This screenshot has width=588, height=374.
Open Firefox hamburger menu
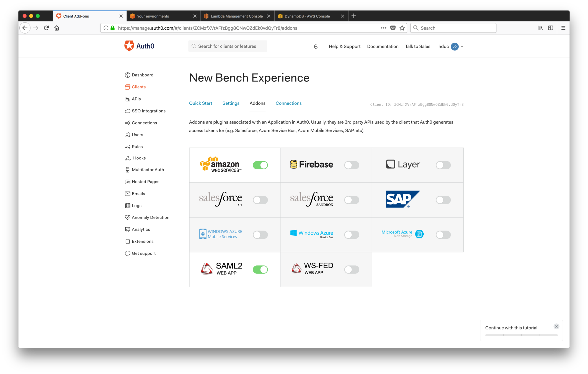[563, 28]
